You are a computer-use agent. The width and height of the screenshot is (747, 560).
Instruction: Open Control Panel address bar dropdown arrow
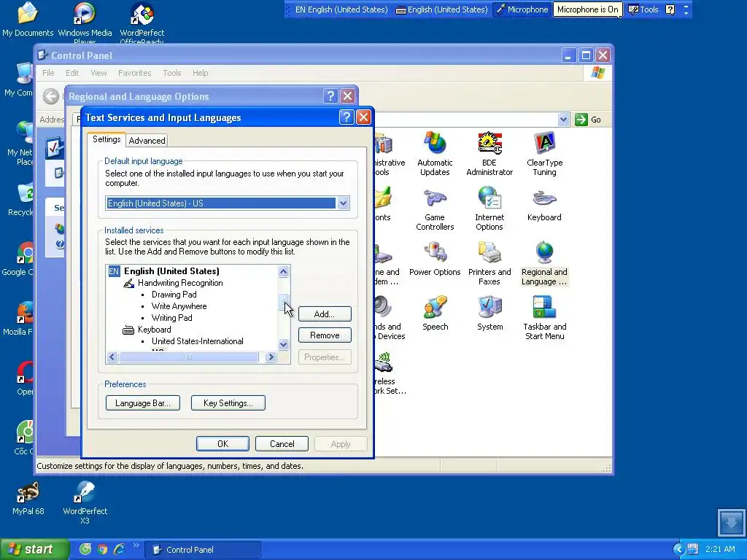pos(564,120)
